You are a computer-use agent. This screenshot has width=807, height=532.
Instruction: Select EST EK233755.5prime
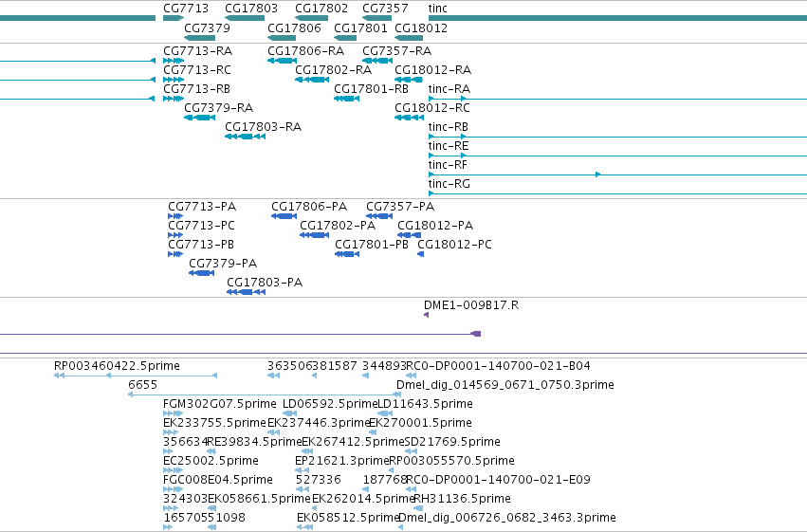click(171, 432)
